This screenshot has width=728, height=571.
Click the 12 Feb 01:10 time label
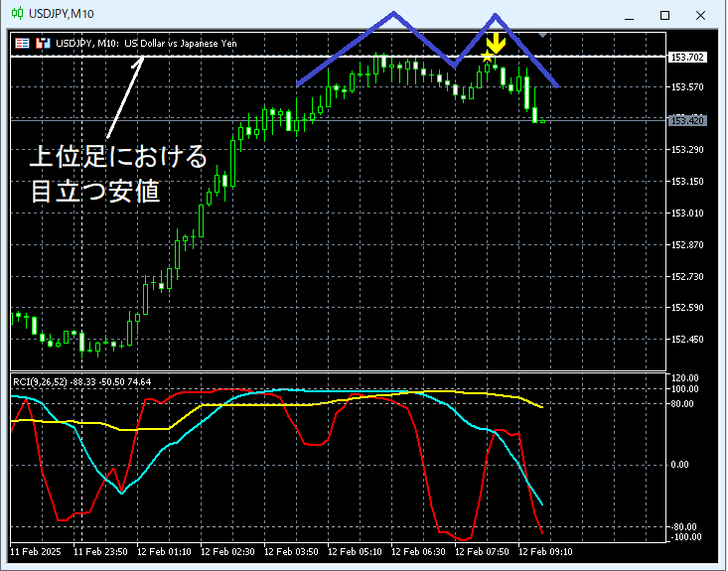(164, 552)
